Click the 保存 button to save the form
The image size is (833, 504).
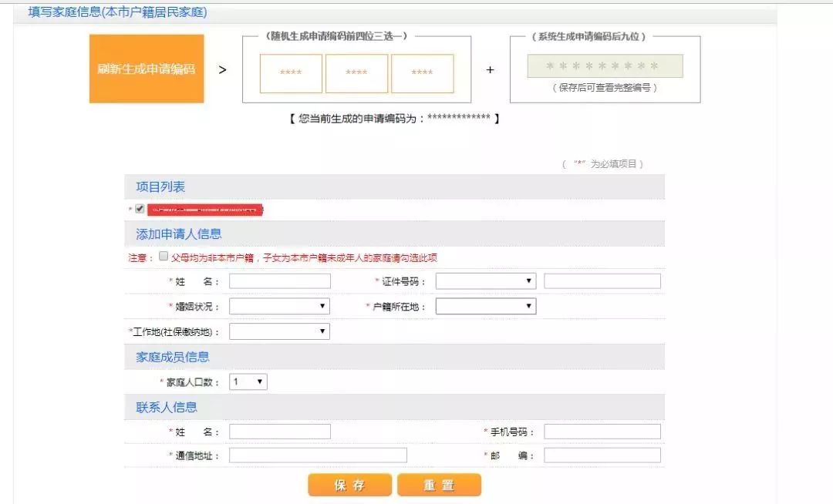click(x=349, y=485)
